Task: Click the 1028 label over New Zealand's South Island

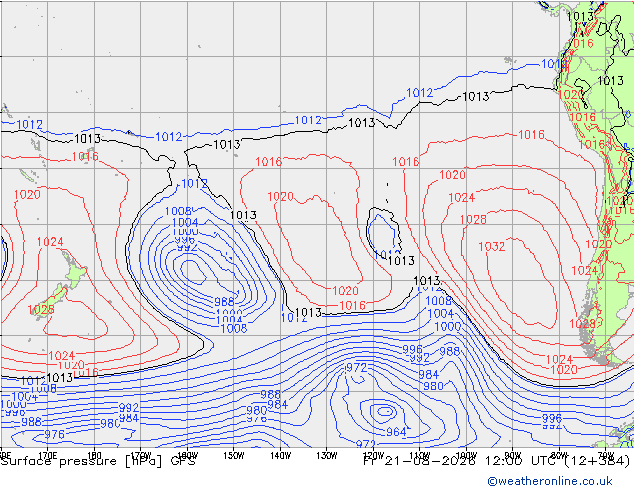Action: point(41,310)
